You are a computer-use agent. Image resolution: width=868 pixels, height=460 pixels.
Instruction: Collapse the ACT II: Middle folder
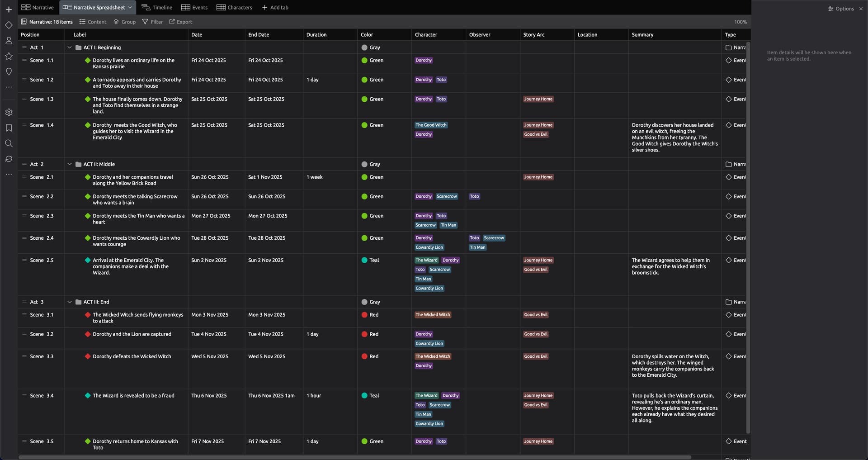click(70, 164)
